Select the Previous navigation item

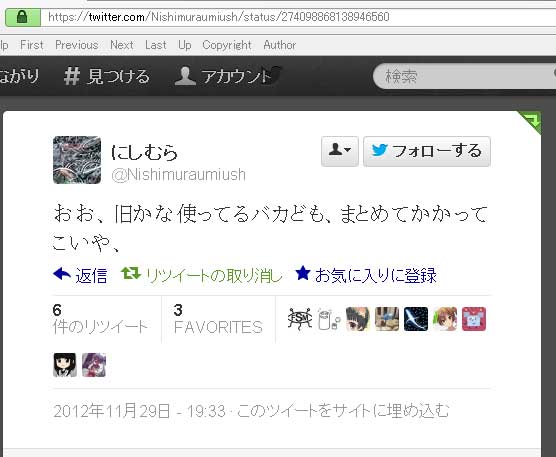(77, 45)
